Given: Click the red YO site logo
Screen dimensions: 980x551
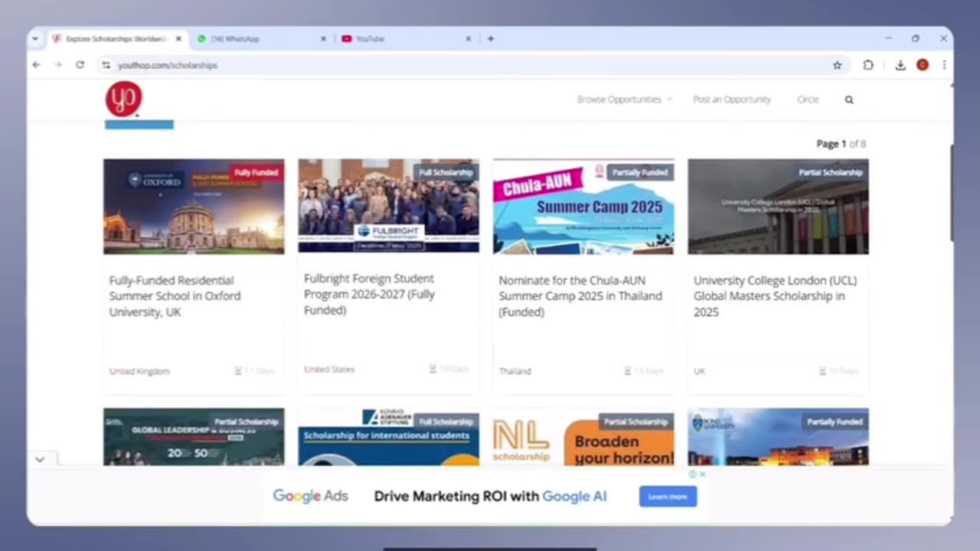Looking at the screenshot, I should click(x=123, y=99).
